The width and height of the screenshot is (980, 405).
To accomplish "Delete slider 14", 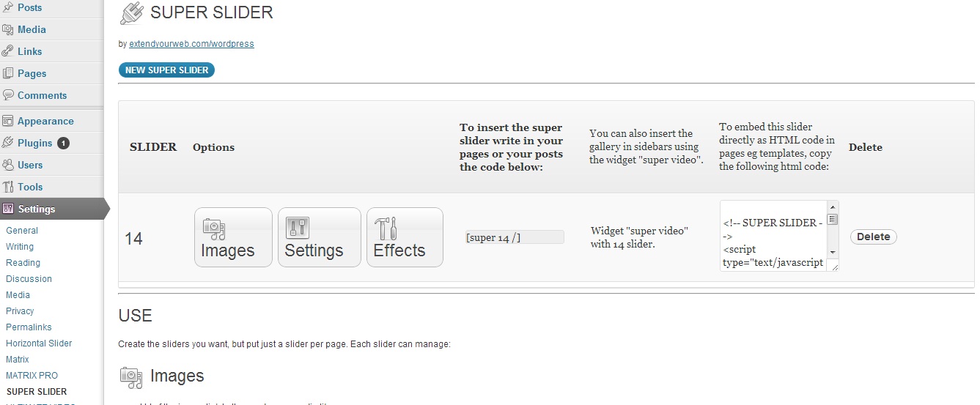I will click(873, 237).
